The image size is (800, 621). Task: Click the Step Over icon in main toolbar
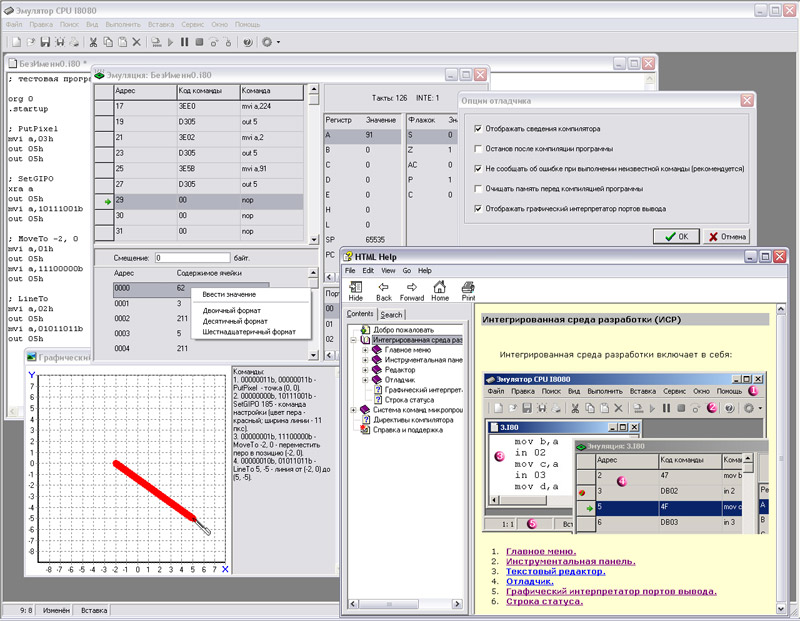pos(214,42)
